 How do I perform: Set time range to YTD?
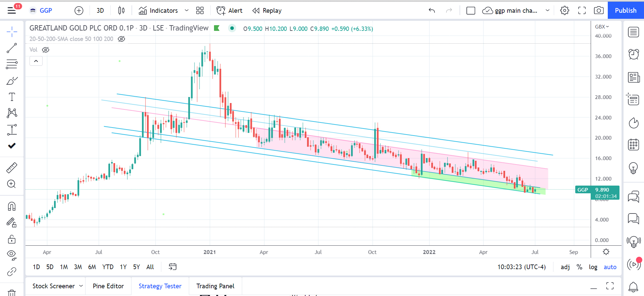pyautogui.click(x=108, y=267)
